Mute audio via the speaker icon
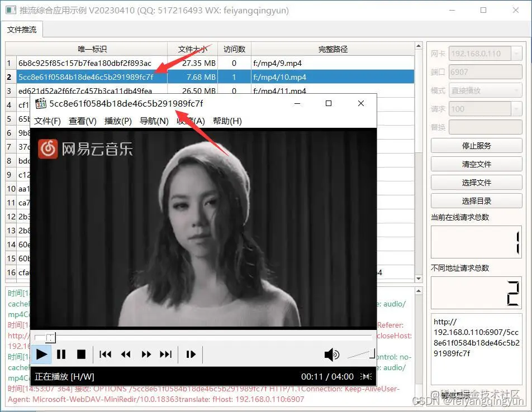The height and width of the screenshot is (412, 532). click(331, 354)
